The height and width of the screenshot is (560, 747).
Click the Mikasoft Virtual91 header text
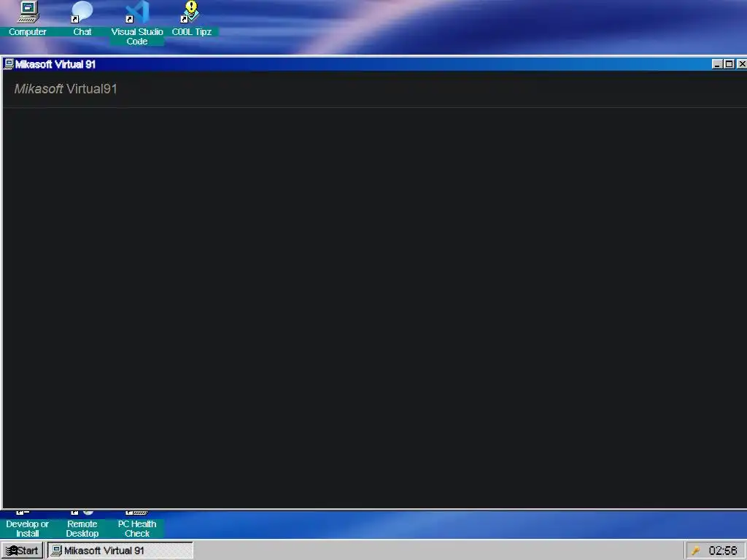(x=66, y=89)
